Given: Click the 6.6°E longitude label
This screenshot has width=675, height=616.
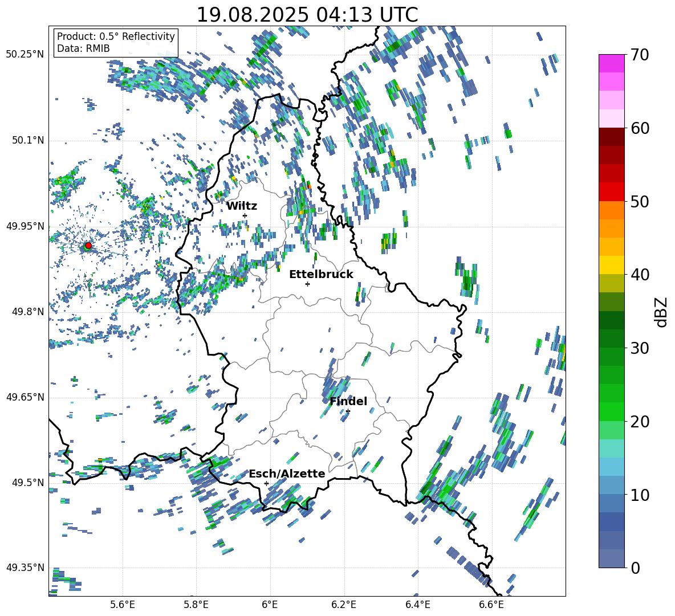Looking at the screenshot, I should [491, 605].
